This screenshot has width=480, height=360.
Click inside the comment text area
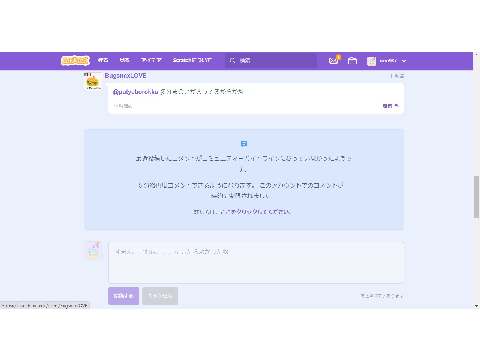point(256,263)
